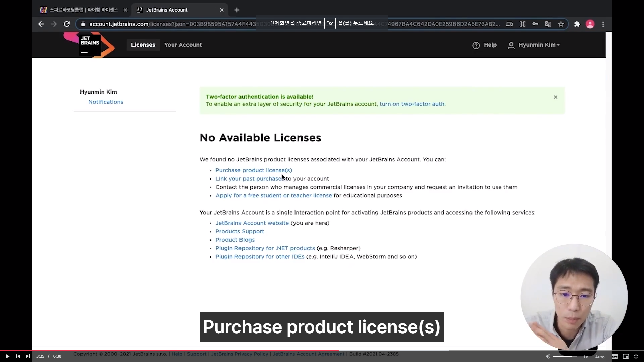The width and height of the screenshot is (644, 362).
Task: Go back in browser history
Action: [41, 24]
